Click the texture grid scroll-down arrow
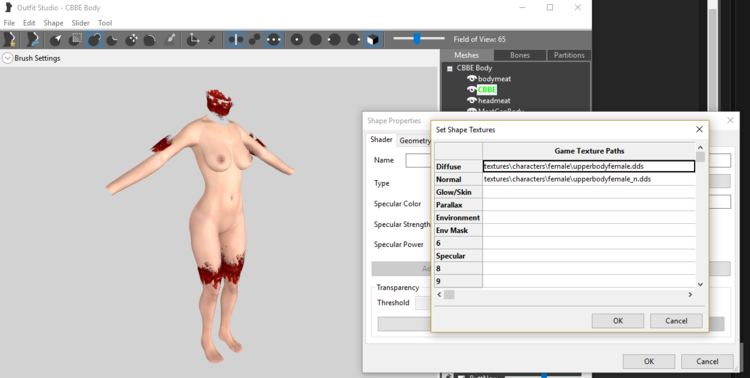Screen dimensions: 750x378 [700, 284]
